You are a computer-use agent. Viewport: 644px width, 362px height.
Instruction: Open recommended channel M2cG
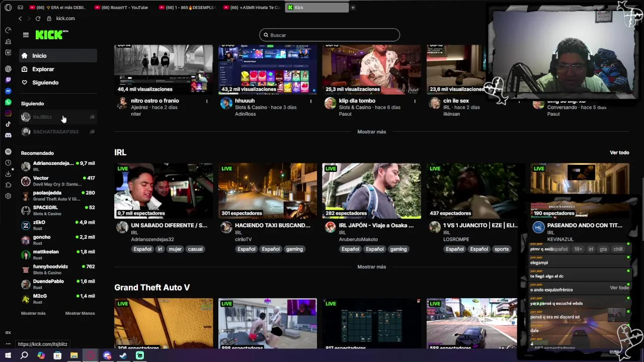coord(58,299)
